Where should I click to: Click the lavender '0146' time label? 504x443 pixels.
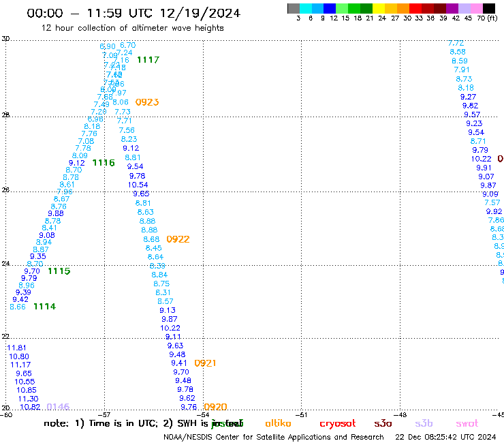click(58, 407)
